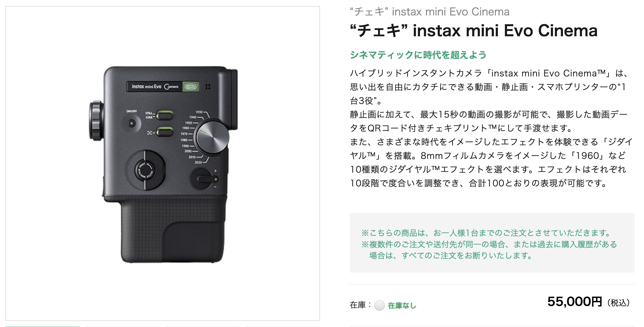644x327 pixels.
Task: Toggle the lower green switch below STILL/CINE
Action: (x=164, y=132)
